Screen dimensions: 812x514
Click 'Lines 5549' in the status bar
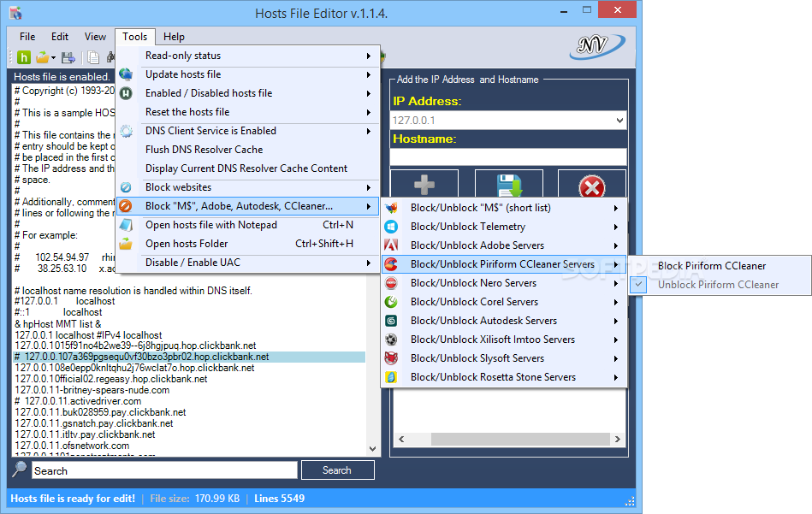click(x=279, y=499)
